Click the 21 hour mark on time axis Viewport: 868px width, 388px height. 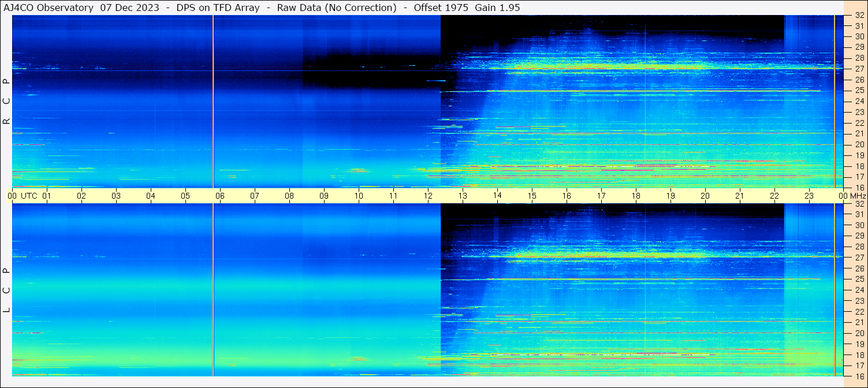coord(740,196)
